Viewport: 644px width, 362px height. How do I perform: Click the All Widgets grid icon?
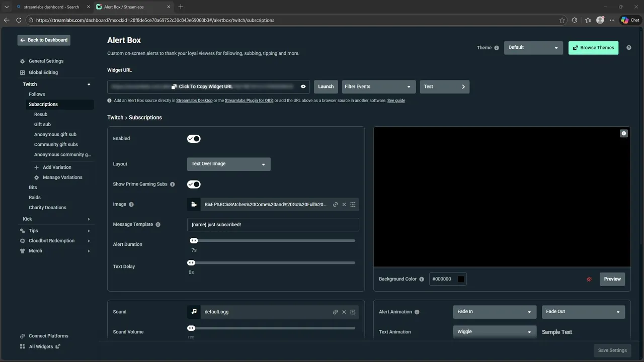[22, 346]
